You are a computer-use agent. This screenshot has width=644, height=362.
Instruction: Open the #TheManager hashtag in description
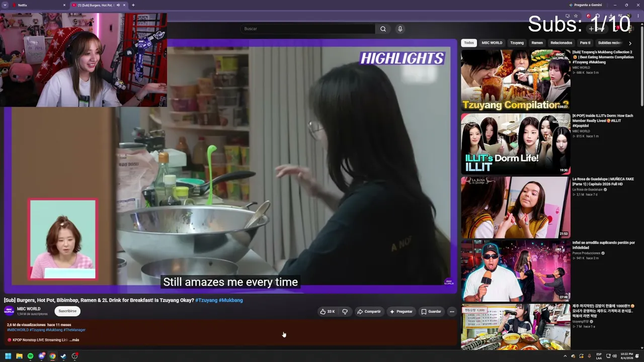[74, 330]
